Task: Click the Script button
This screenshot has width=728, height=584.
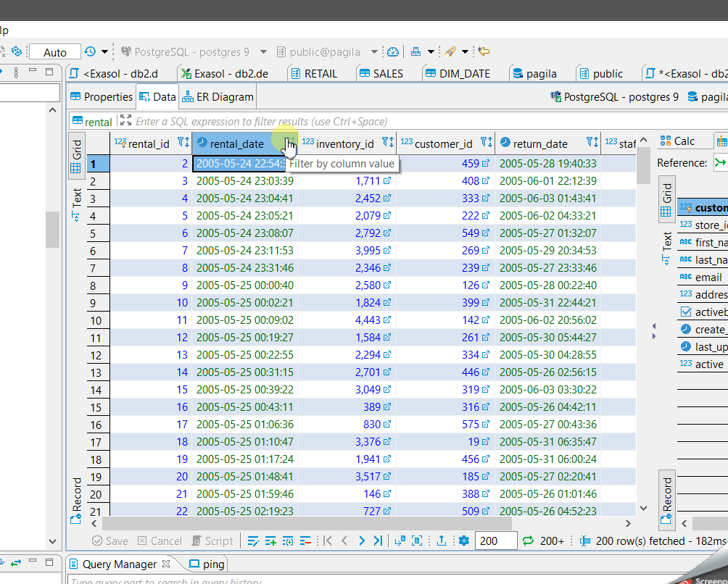Action: [212, 541]
